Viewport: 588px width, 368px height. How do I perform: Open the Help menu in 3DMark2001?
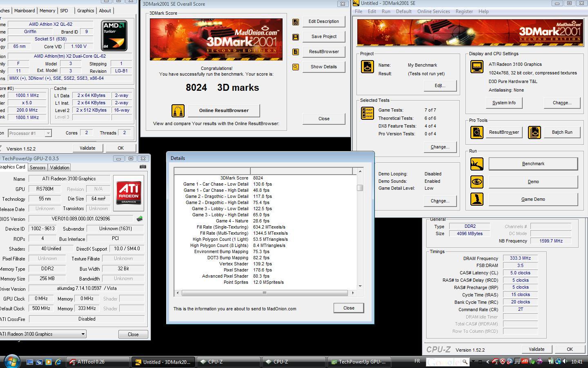(483, 11)
